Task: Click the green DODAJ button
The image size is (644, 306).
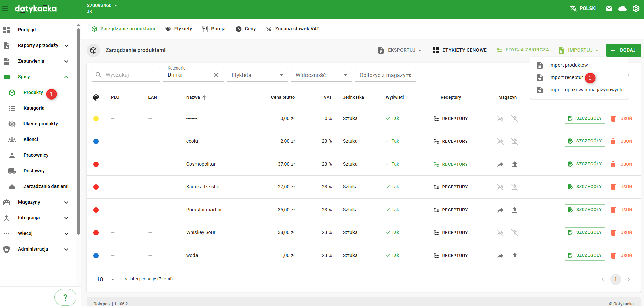Action: 623,50
